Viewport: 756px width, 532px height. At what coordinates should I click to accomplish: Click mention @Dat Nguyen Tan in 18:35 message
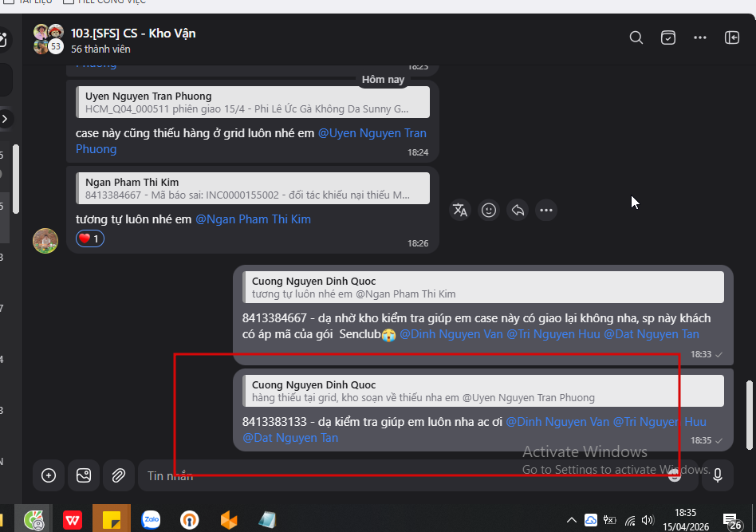(x=290, y=437)
